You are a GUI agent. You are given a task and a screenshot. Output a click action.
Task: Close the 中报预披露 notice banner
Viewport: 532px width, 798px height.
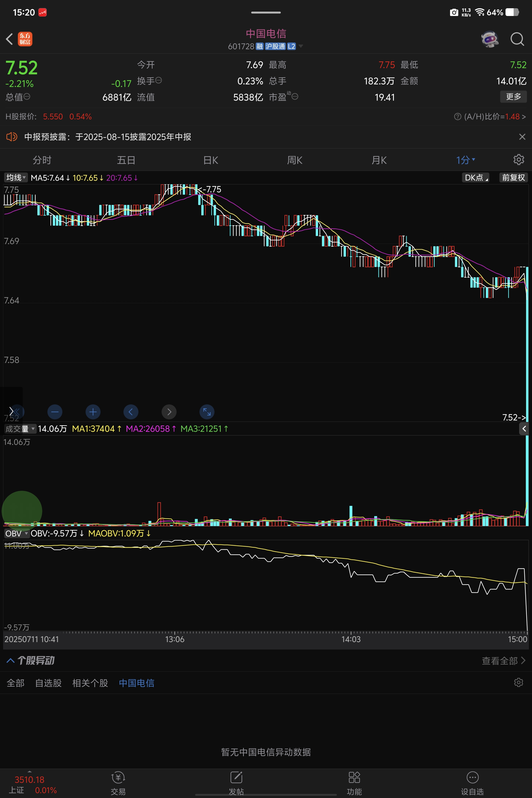pyautogui.click(x=522, y=137)
